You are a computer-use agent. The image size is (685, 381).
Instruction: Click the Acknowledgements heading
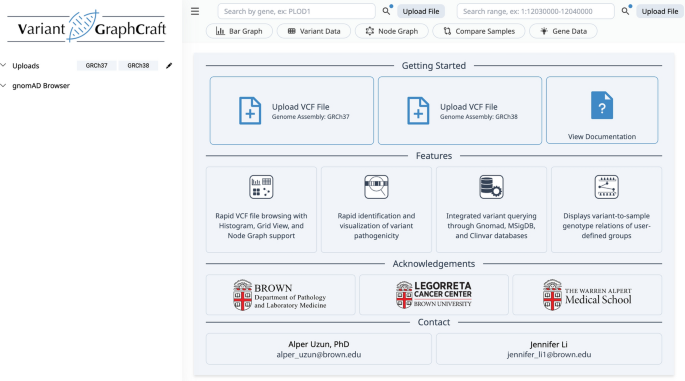coord(434,264)
